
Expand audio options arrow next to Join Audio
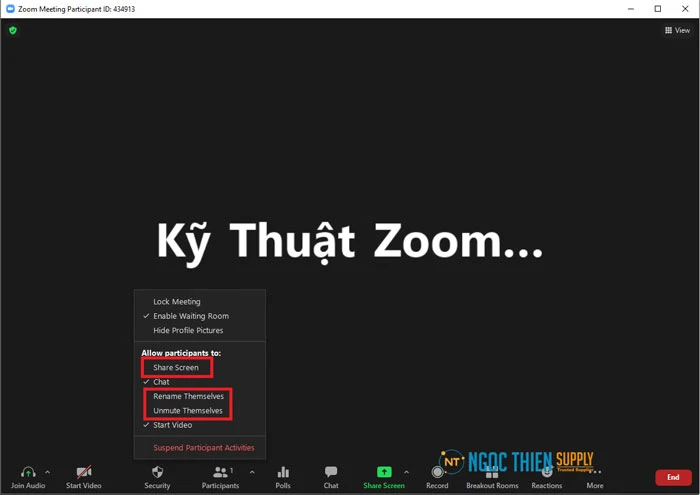pos(48,472)
